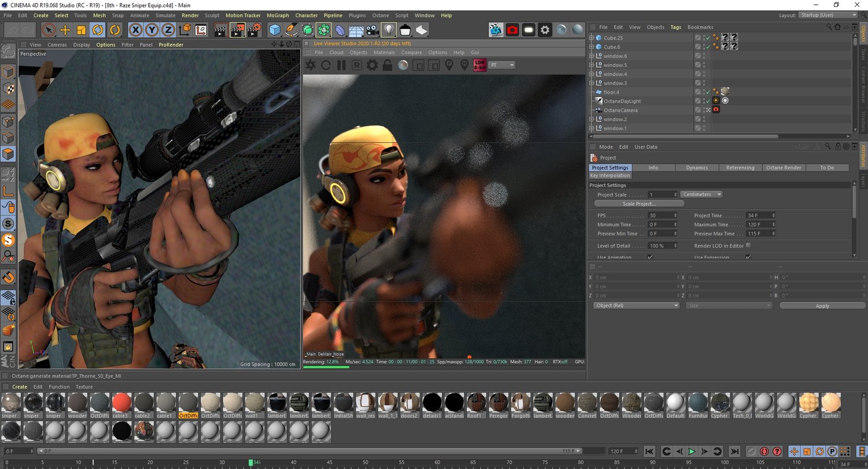This screenshot has width=868, height=469.
Task: Click the Light object icon
Action: (x=389, y=30)
